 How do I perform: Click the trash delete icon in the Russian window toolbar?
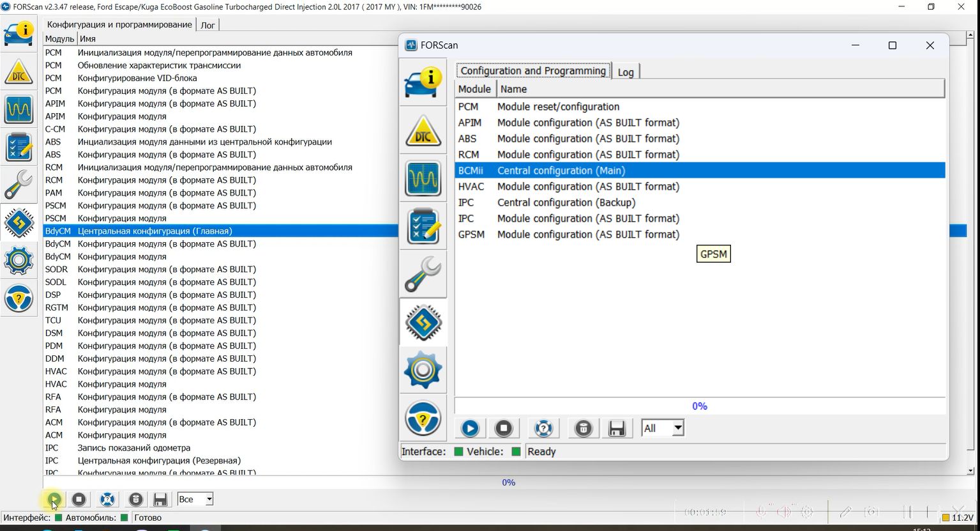135,499
